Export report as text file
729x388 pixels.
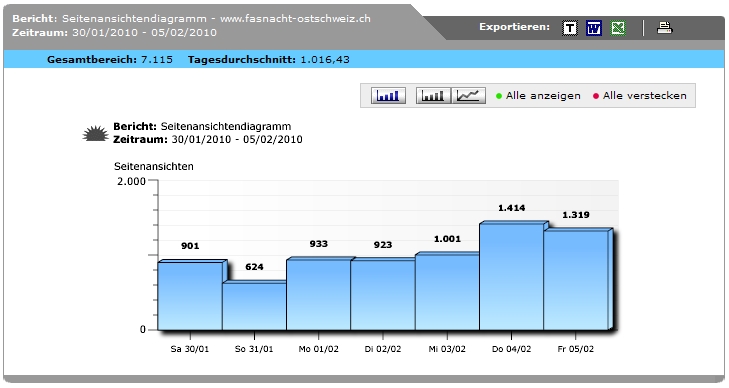pos(570,28)
